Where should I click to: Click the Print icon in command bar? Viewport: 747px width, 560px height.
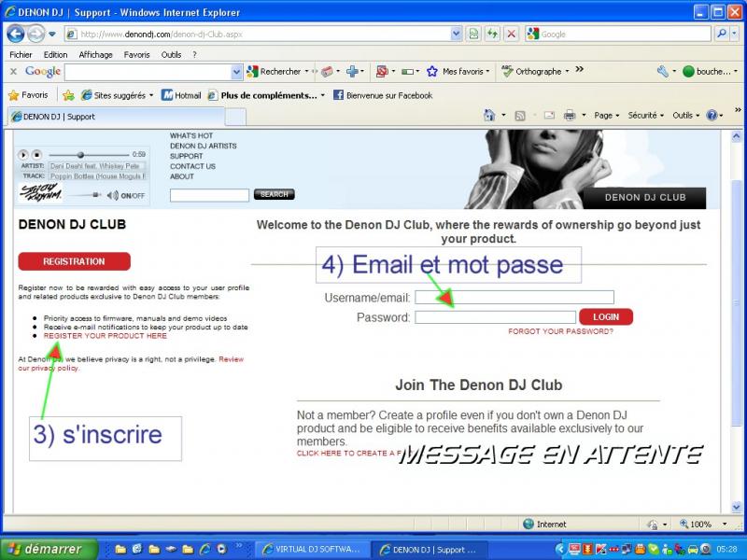point(569,115)
